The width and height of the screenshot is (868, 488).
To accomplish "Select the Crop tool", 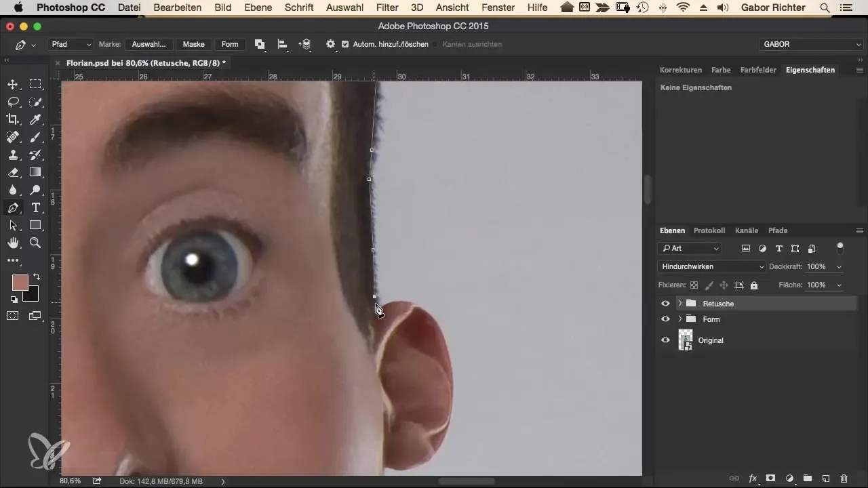I will pos(12,120).
